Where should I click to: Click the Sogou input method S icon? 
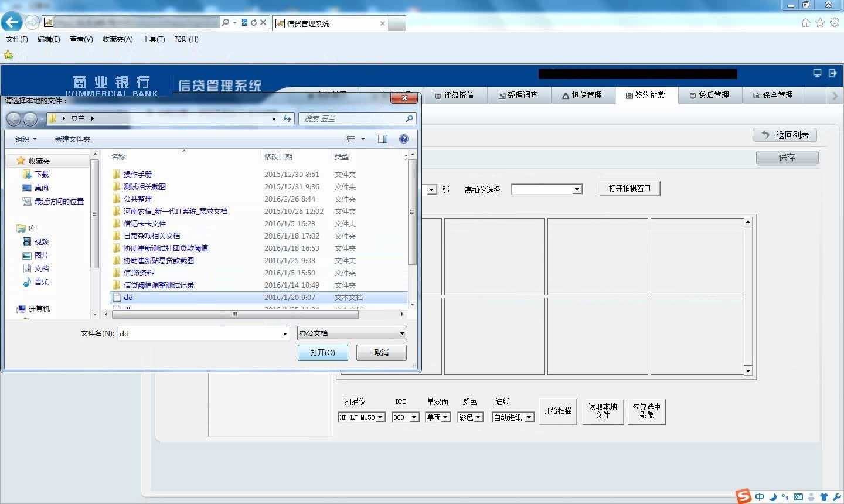click(x=744, y=496)
